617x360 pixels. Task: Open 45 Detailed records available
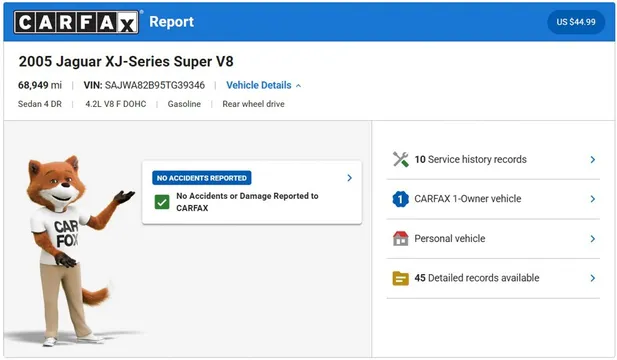click(x=493, y=278)
